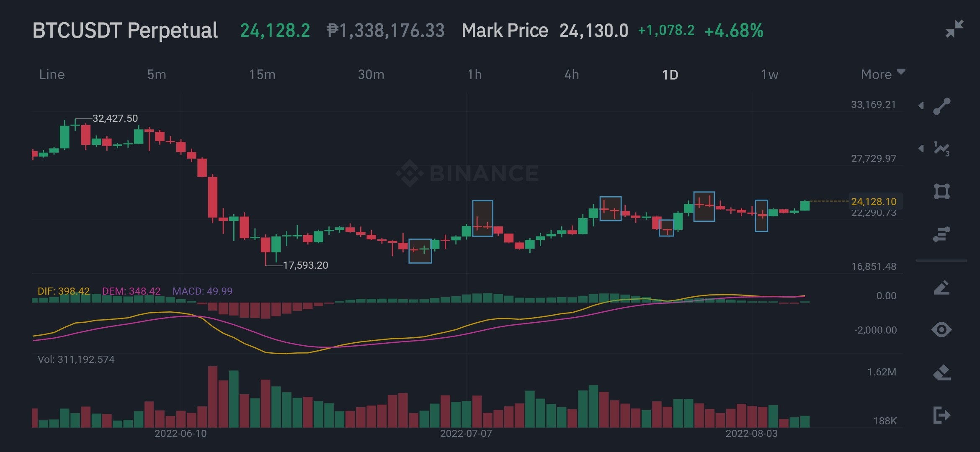Screen dimensions: 980x452
Task: Expand the wave tools submenu arrow
Action: coord(921,148)
